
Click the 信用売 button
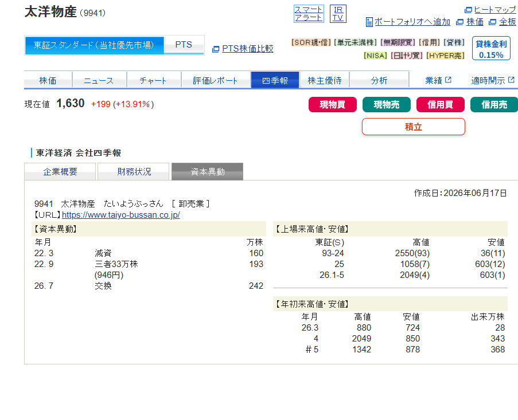coord(494,105)
